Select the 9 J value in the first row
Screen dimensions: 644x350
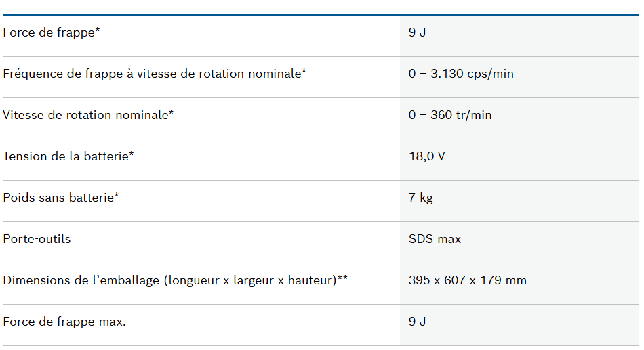point(417,32)
